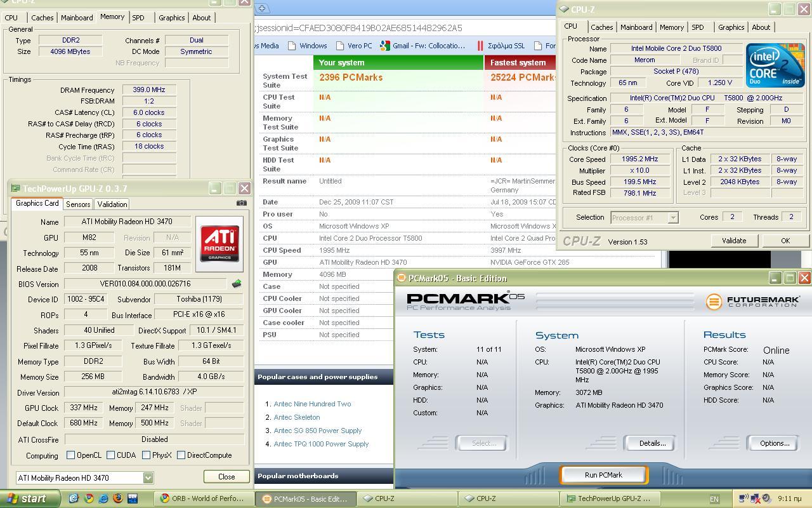Launch Firefox from the quick launch bar
Viewport: 812px width, 508px height.
click(118, 498)
